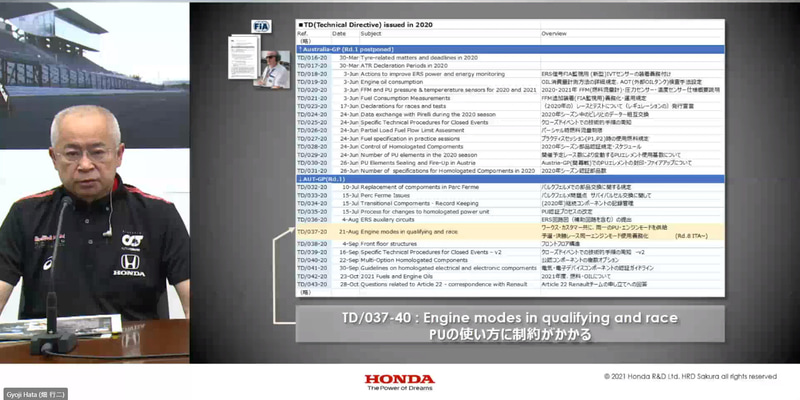The width and height of the screenshot is (800, 400).
Task: Click 'ERS auxilery circuits' subject
Action: click(x=390, y=219)
